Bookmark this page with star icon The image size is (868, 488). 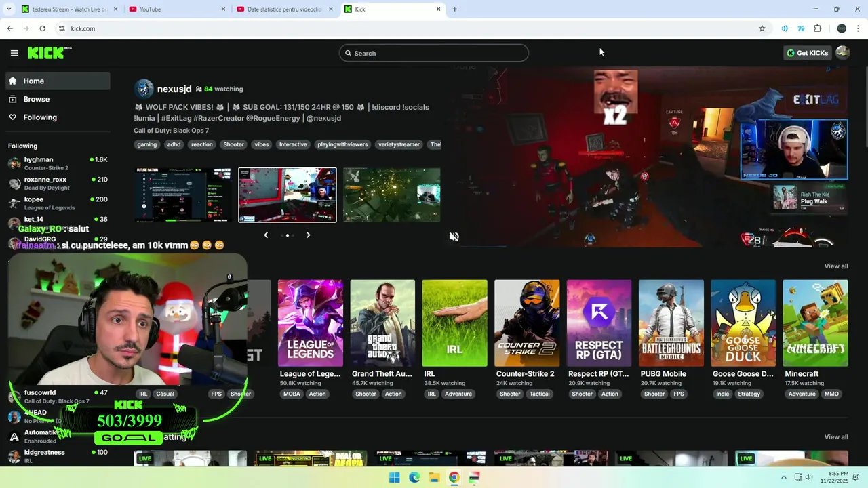(762, 28)
